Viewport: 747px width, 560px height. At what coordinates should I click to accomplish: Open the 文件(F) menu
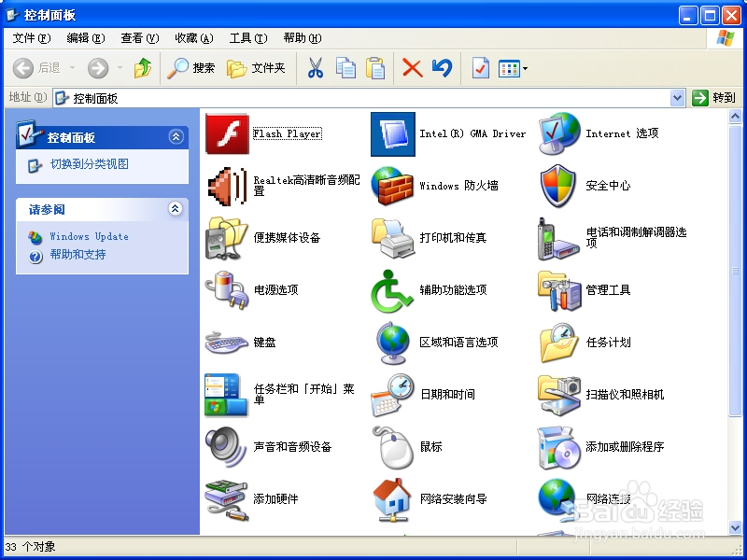[32, 38]
